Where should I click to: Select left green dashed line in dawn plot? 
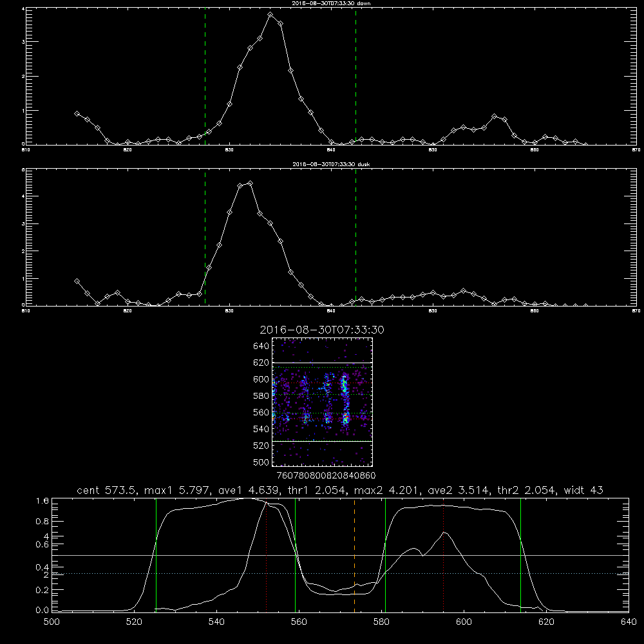[205, 76]
